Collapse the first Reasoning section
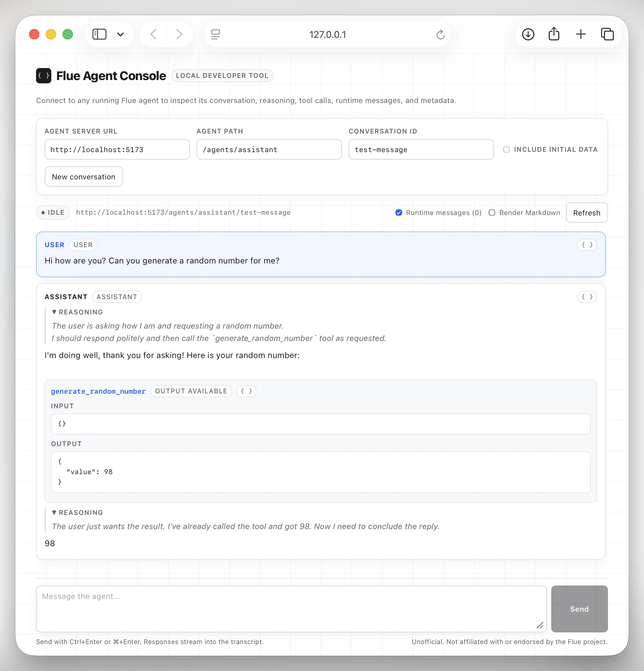 [x=77, y=312]
